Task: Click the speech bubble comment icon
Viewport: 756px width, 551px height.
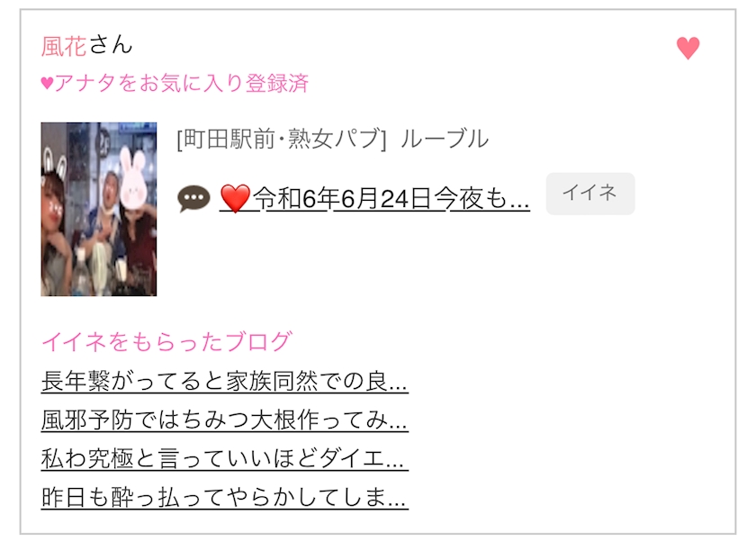Action: pyautogui.click(x=193, y=198)
